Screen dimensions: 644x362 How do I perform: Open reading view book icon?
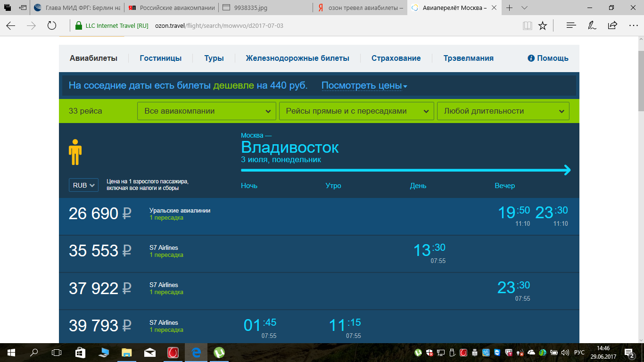click(528, 25)
